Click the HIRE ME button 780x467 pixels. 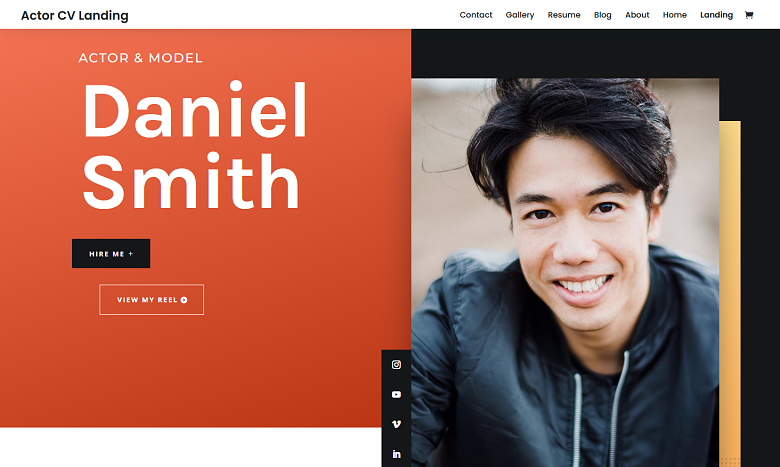point(111,254)
